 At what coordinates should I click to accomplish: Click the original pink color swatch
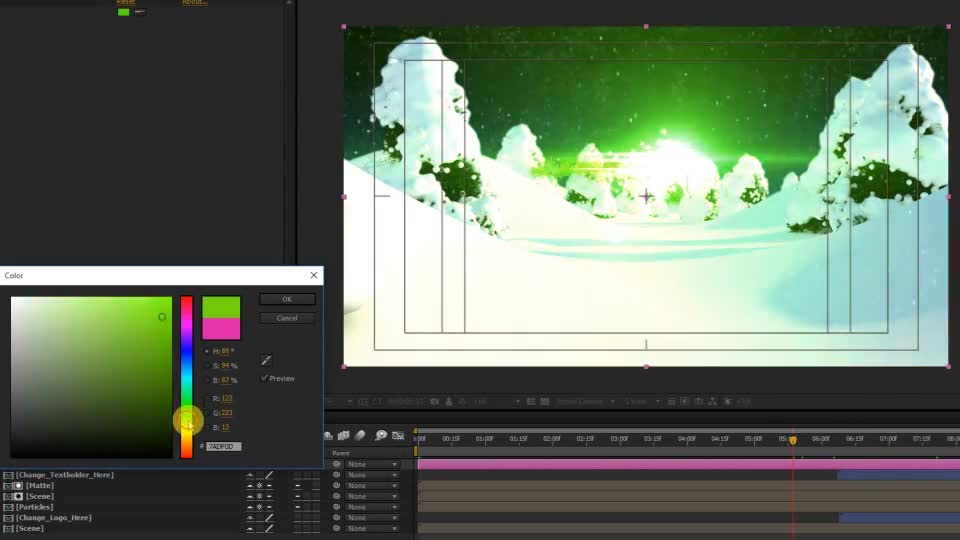point(221,329)
